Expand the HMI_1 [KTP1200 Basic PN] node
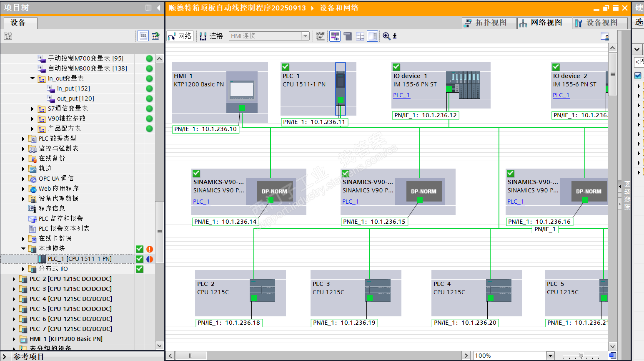This screenshot has height=361, width=644. [14, 339]
